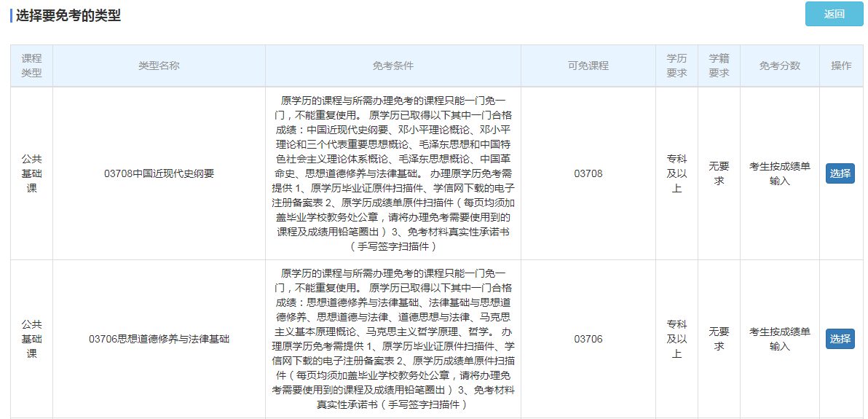Screen dimensions: 868x419
Task: Click the 学历要求 column header
Action: 676,66
